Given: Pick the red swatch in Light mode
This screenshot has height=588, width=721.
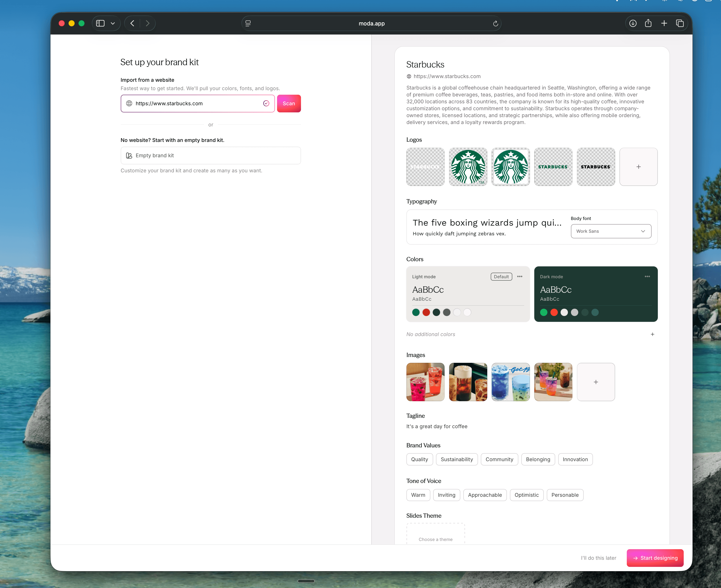Looking at the screenshot, I should 426,312.
